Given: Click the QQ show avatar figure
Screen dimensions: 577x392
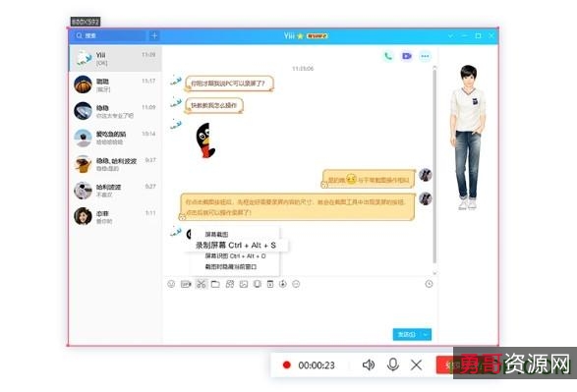Looking at the screenshot, I should coord(467,138).
